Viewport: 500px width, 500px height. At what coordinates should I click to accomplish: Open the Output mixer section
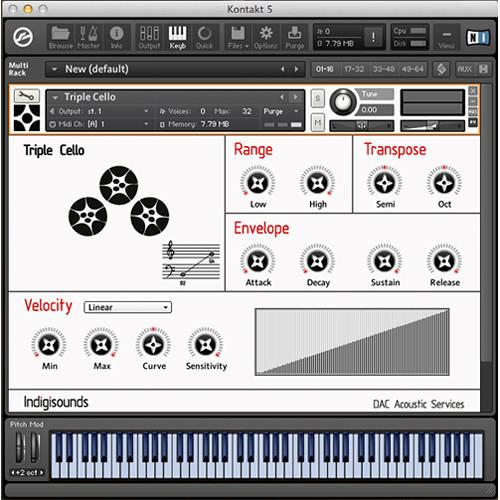[149, 37]
